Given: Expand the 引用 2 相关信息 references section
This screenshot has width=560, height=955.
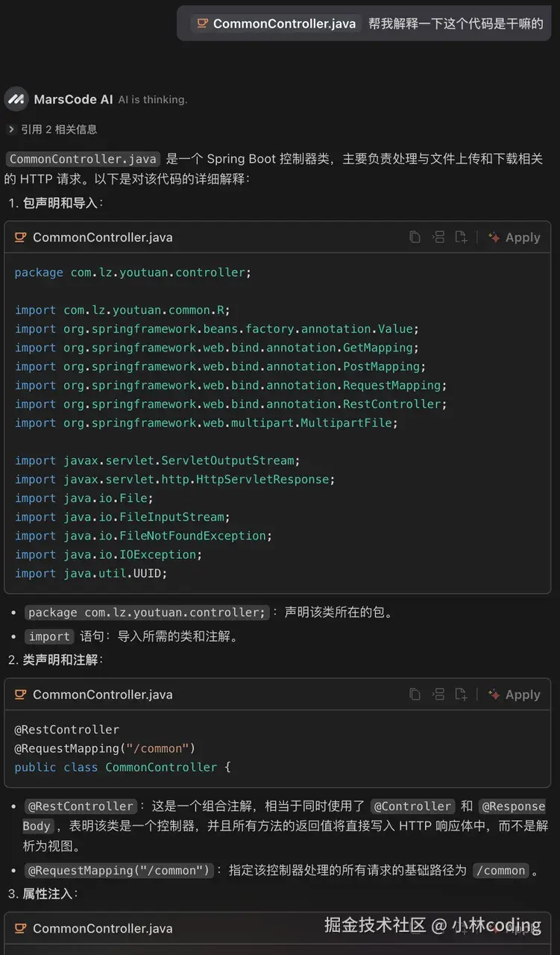Looking at the screenshot, I should [x=52, y=129].
